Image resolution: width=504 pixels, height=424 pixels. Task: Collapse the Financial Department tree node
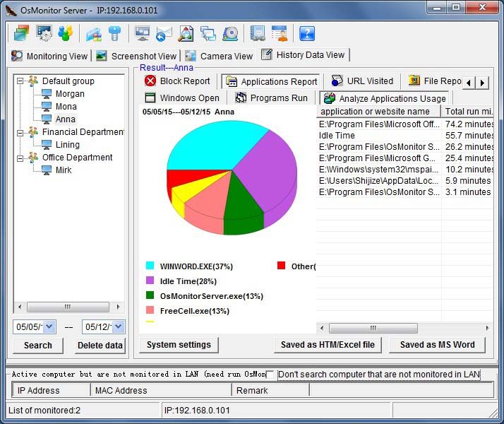tap(20, 132)
